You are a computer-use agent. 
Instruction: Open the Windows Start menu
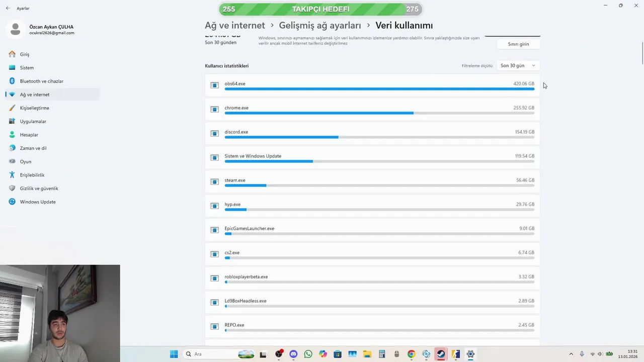(x=174, y=354)
